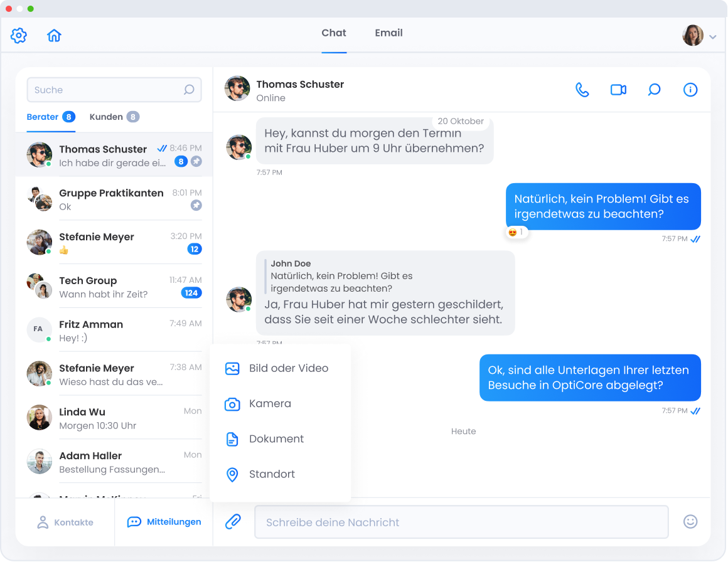The image size is (728, 562).
Task: Open the Kontakte section
Action: pos(65,522)
